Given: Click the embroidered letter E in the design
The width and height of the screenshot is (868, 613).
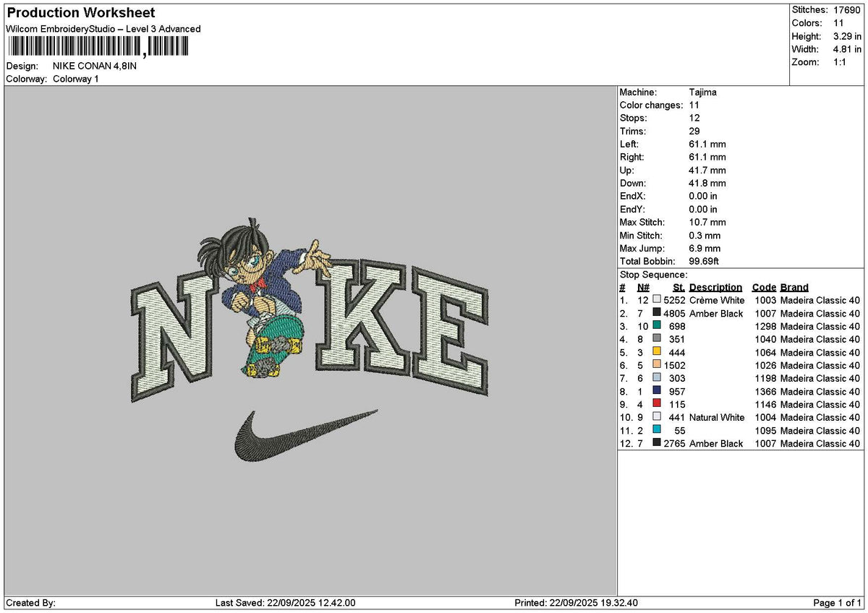Looking at the screenshot, I should point(451,333).
